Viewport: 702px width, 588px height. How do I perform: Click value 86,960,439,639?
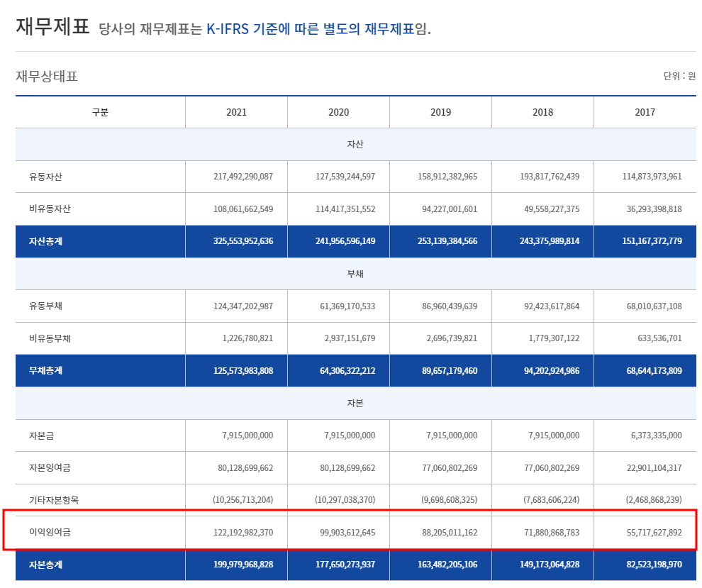450,306
